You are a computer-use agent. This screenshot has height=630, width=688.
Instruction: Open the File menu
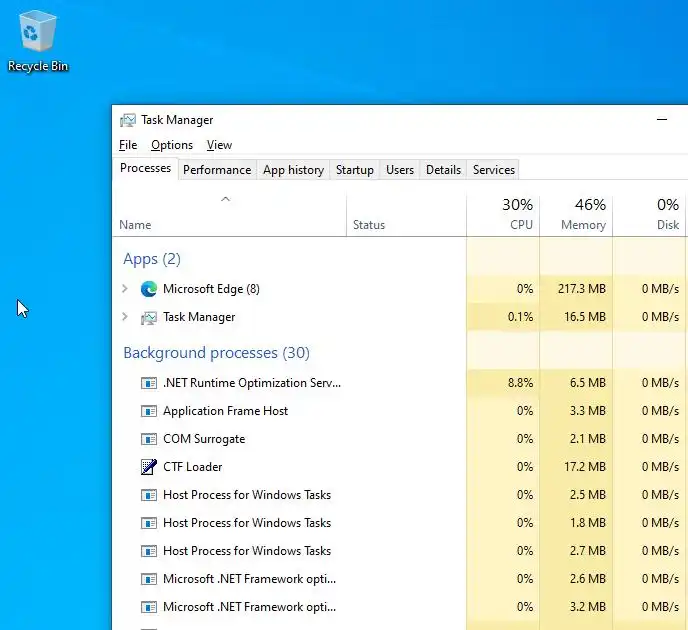[128, 145]
